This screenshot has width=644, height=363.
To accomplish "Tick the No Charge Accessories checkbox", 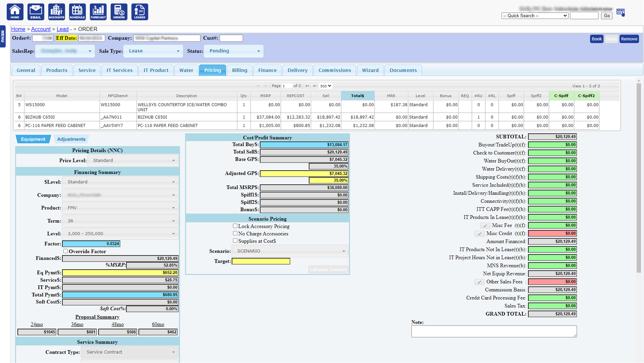I will coord(235,233).
